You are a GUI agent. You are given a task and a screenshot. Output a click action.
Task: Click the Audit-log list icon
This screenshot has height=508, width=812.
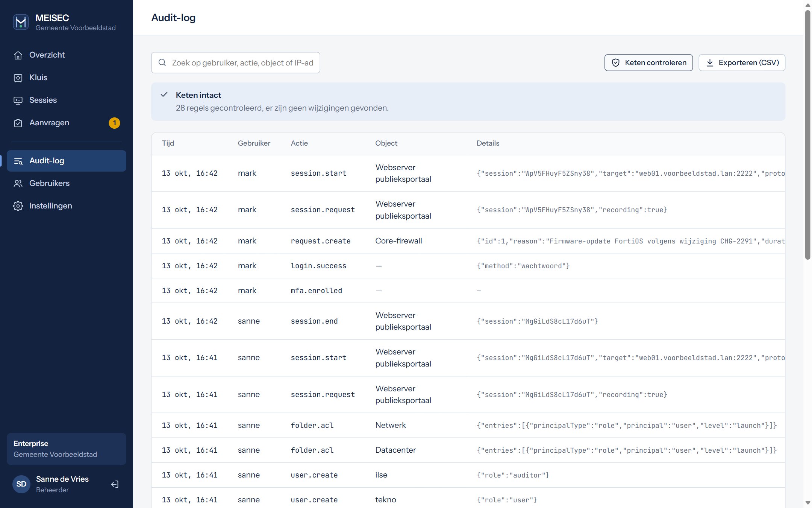click(x=18, y=161)
